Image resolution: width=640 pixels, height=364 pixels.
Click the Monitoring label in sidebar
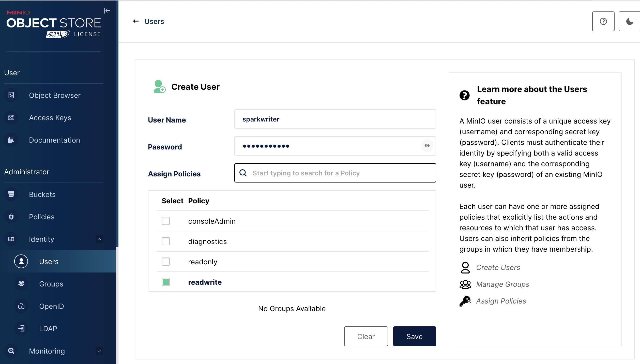click(47, 351)
